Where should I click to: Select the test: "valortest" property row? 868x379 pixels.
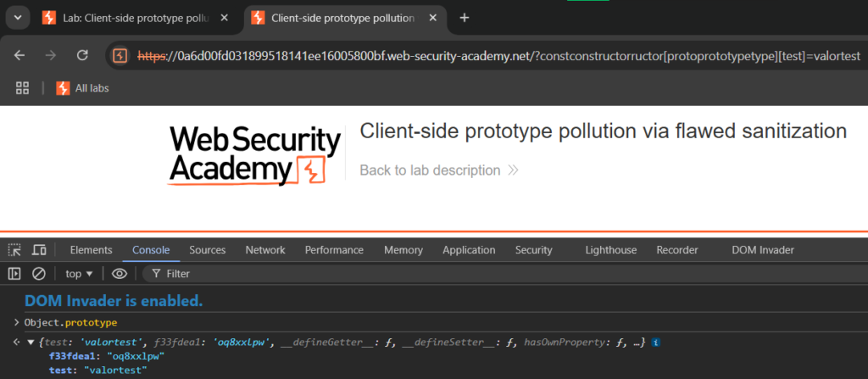coord(98,369)
